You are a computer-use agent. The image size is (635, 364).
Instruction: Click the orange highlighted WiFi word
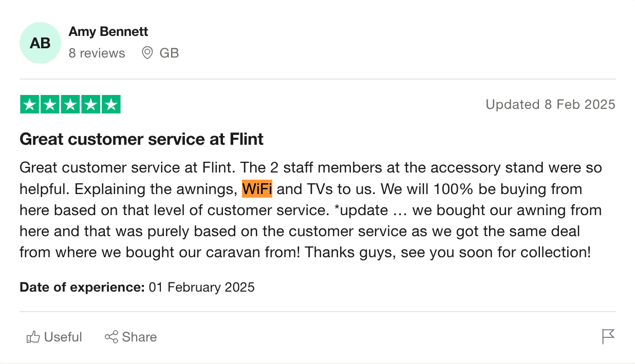[257, 189]
